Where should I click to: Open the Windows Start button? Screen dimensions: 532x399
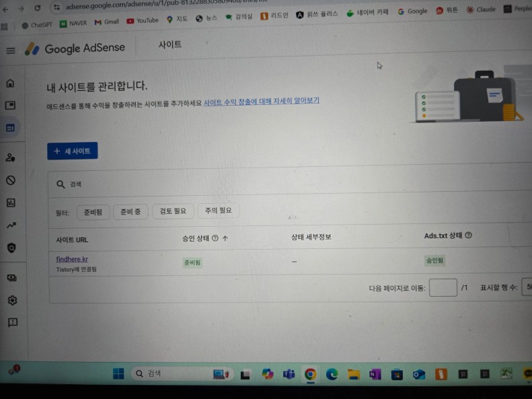click(x=118, y=374)
